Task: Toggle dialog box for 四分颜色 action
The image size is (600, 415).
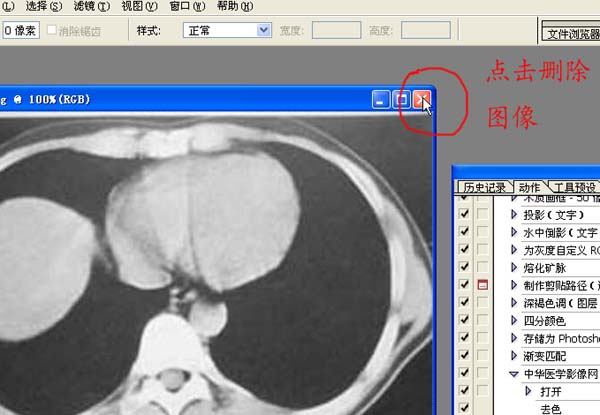Action: coord(483,319)
